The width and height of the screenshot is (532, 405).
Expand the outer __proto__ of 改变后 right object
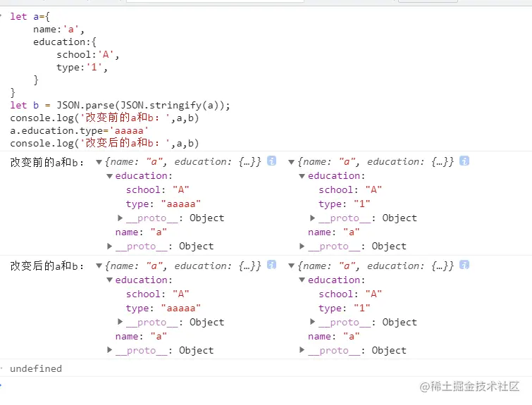point(302,350)
